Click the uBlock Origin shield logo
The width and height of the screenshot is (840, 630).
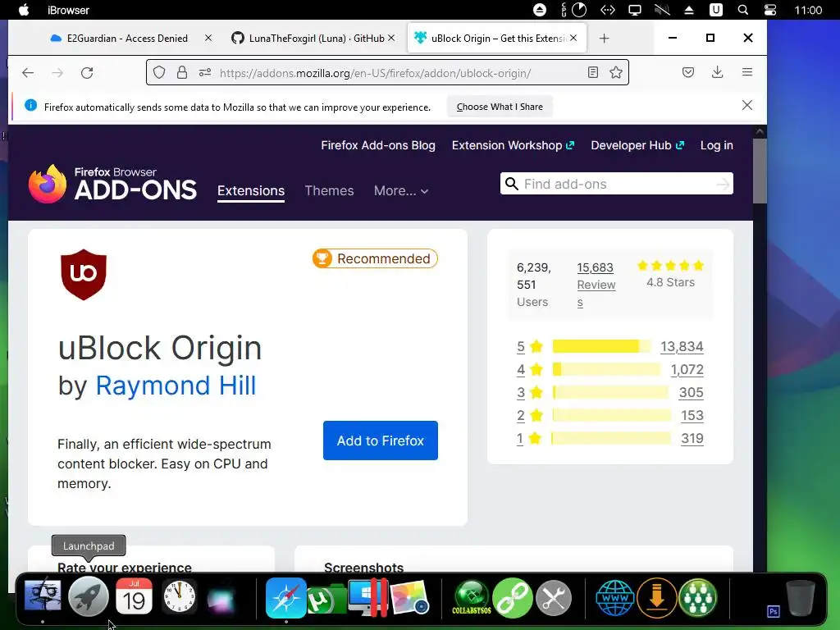84,274
